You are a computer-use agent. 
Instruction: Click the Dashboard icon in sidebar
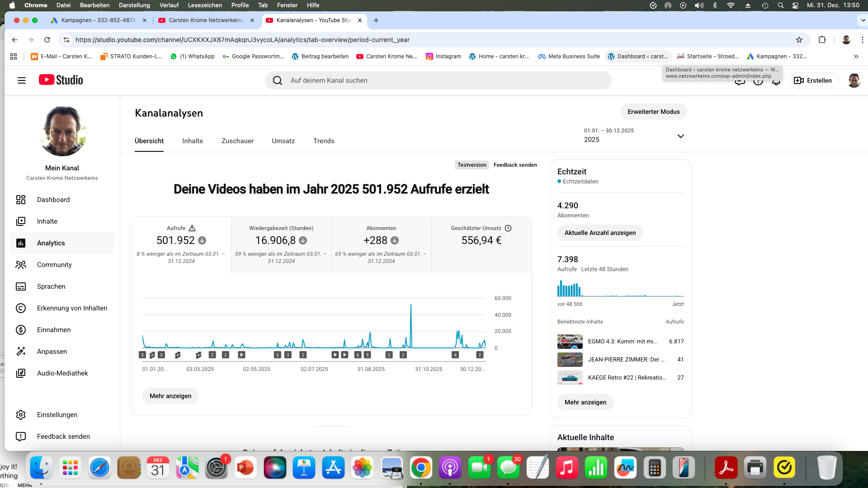pos(21,200)
